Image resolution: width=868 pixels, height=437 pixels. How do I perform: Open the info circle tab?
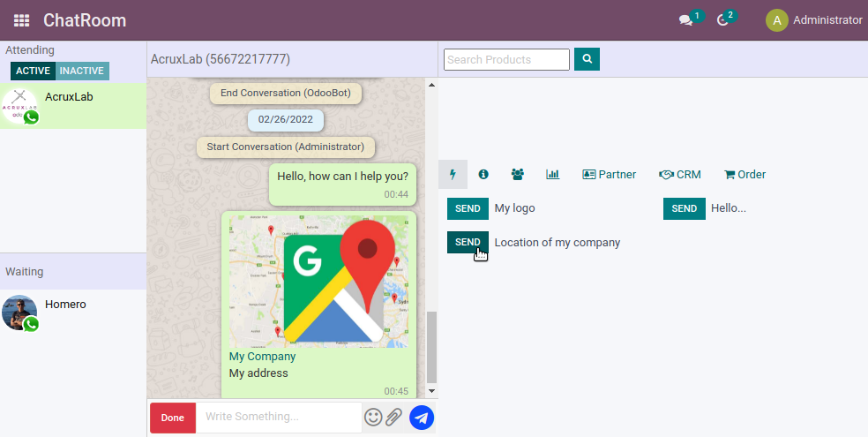pos(483,175)
